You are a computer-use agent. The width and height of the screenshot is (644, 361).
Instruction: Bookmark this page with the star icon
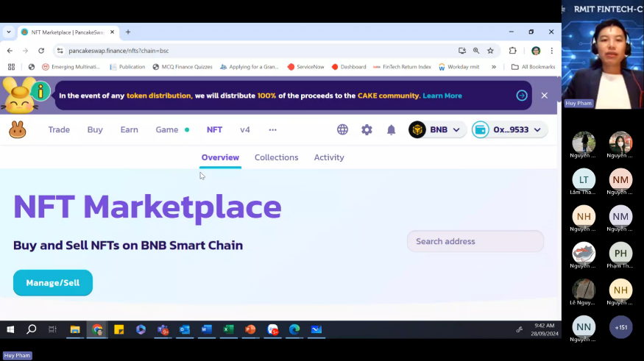(x=490, y=51)
